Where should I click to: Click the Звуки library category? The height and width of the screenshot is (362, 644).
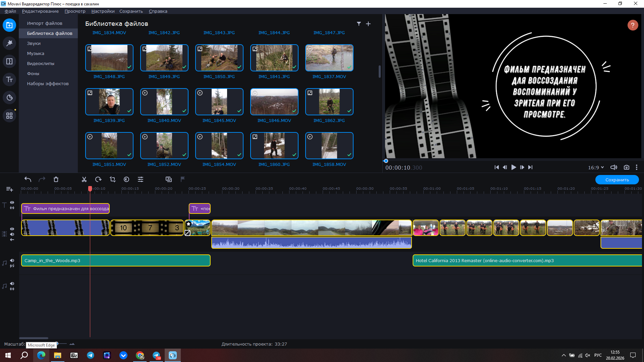[x=34, y=43]
